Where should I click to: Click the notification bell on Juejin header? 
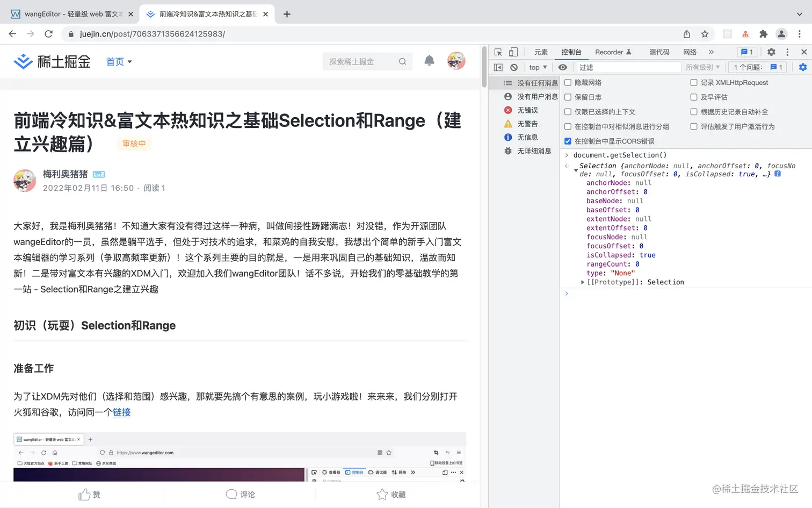429,61
